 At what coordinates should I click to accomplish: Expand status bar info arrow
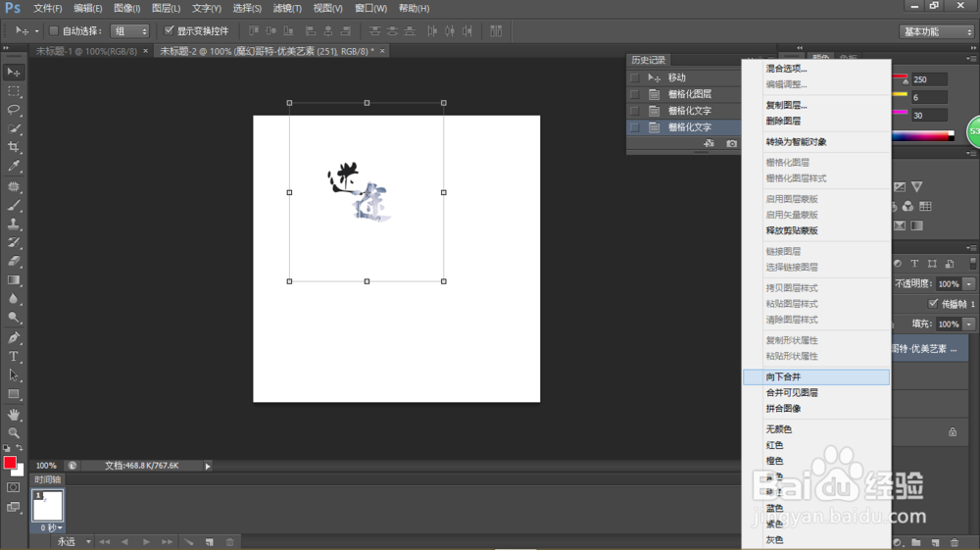click(x=208, y=467)
